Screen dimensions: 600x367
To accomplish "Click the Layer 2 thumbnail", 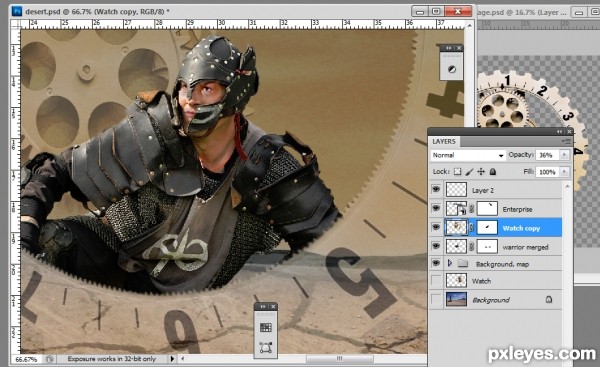I will coord(457,189).
